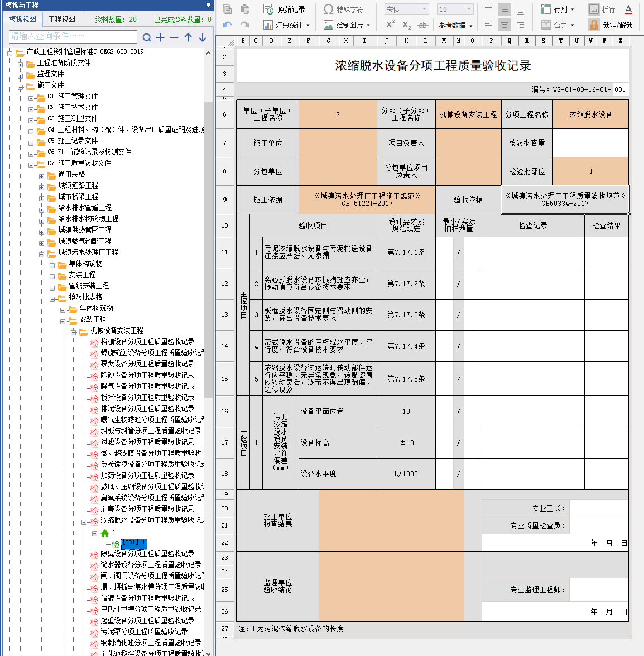644x656 pixels.
Task: Click the 专业工长 signature field
Action: click(599, 508)
